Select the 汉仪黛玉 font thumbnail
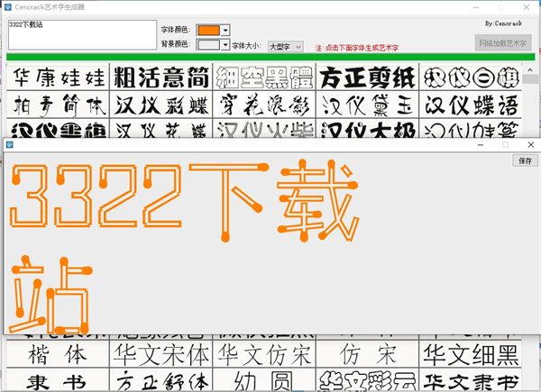 coord(368,105)
